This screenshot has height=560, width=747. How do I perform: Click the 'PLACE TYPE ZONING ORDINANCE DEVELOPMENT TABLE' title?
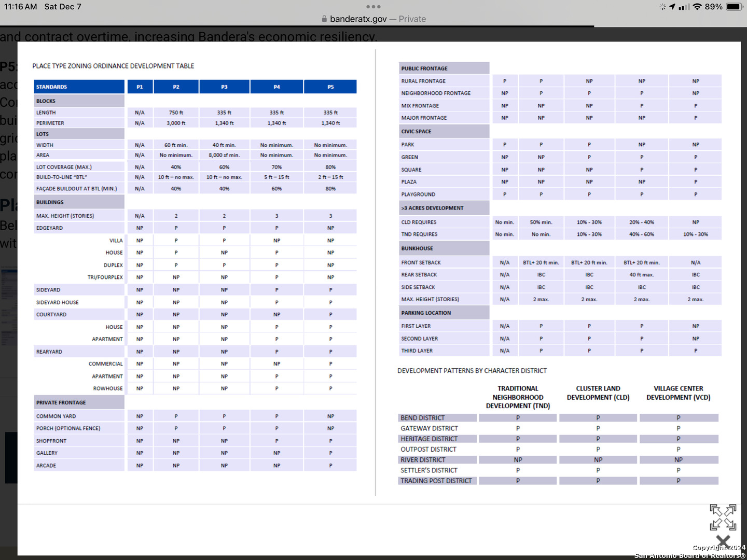[x=113, y=66]
